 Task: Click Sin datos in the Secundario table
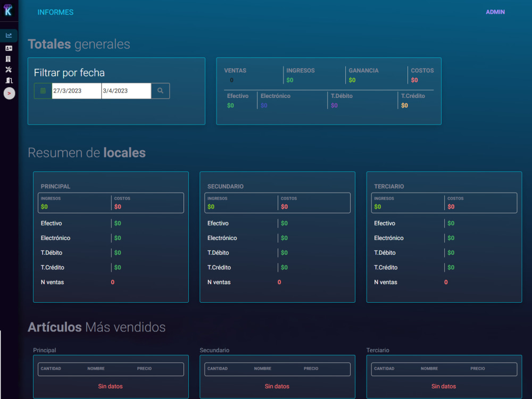[x=277, y=386]
